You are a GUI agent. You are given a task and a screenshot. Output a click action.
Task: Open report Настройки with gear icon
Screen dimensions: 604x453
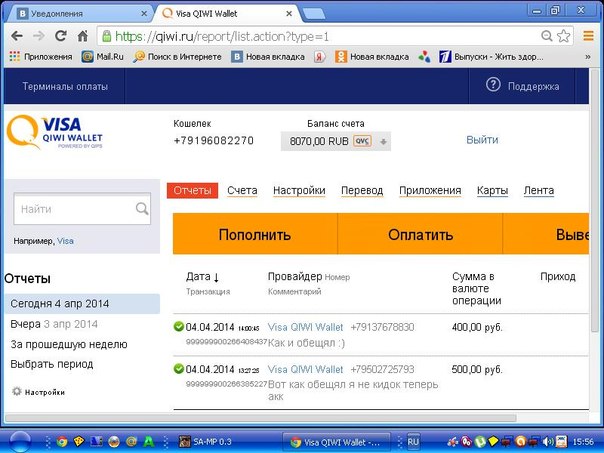point(38,392)
